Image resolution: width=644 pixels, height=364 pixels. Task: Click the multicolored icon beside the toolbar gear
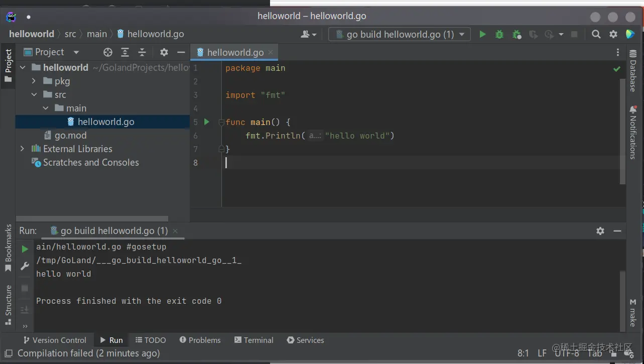[x=630, y=34]
